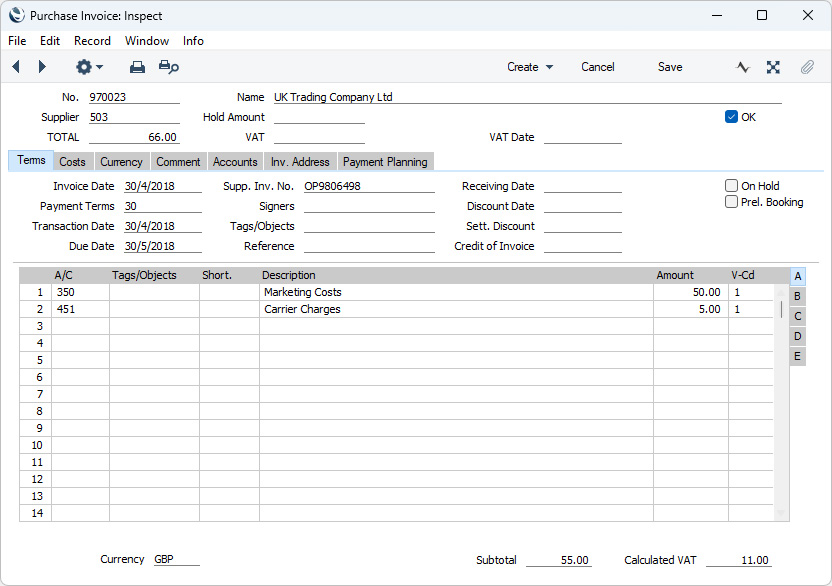The height and width of the screenshot is (586, 832).
Task: Uncheck the OK checkbox
Action: (x=731, y=117)
